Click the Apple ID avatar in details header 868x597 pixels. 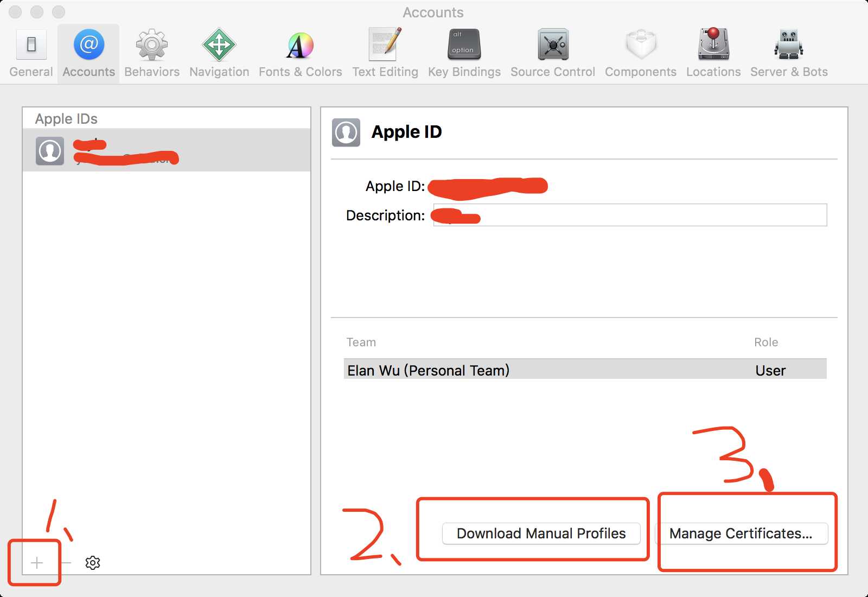pos(346,132)
